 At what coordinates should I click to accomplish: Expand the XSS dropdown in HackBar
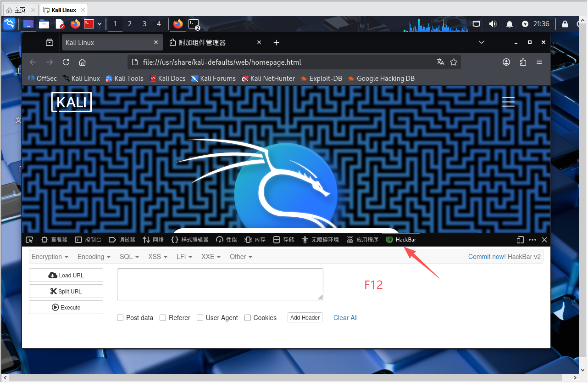click(158, 257)
